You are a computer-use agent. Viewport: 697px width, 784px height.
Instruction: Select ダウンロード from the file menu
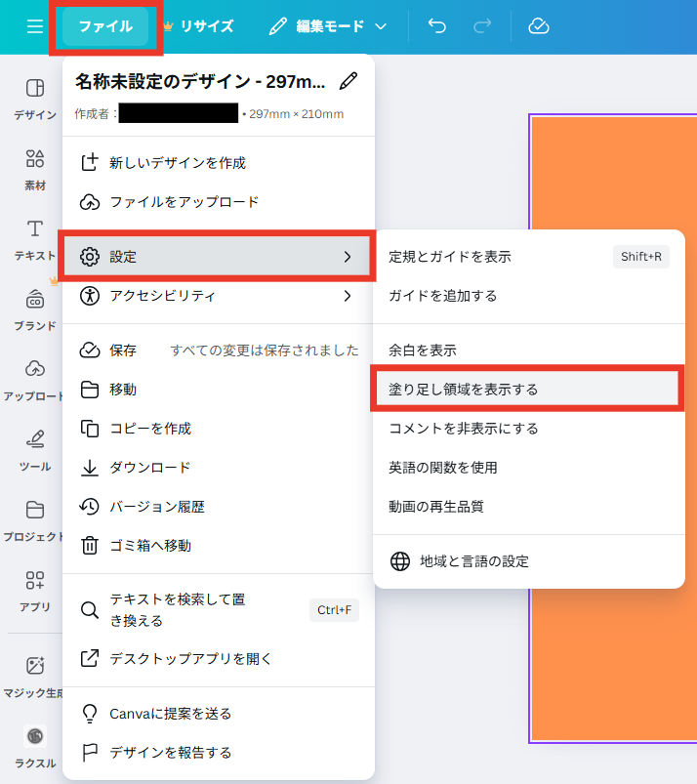pos(149,468)
